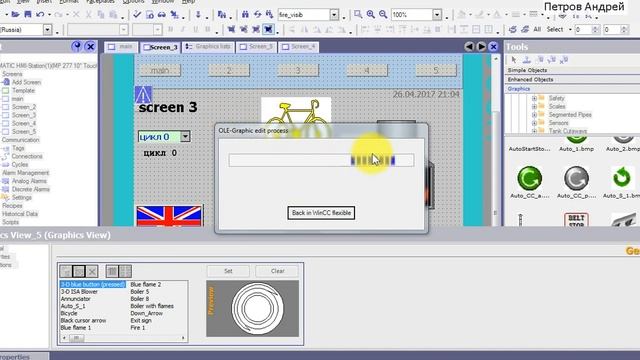Open the Help menu
The image size is (640, 360).
188,2
